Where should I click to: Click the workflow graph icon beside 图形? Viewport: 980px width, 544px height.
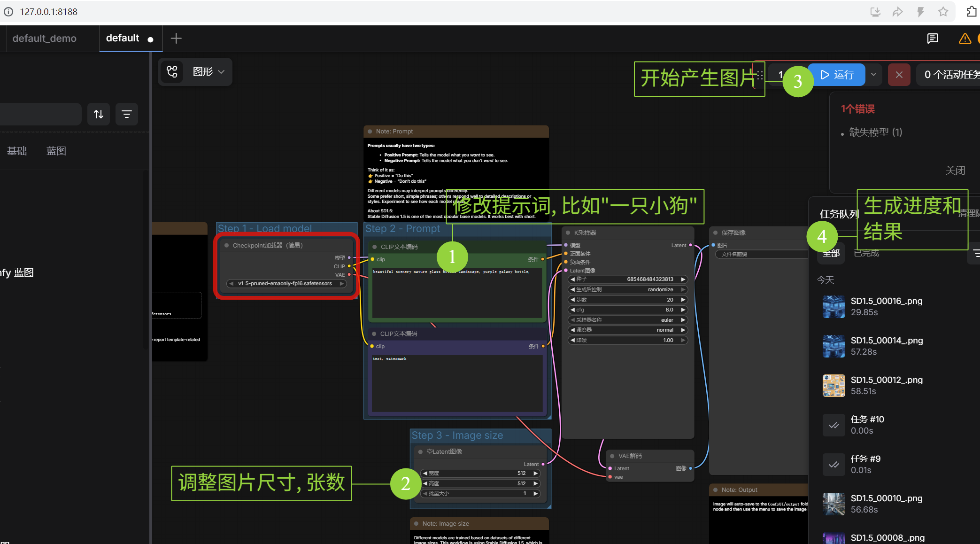tap(172, 72)
